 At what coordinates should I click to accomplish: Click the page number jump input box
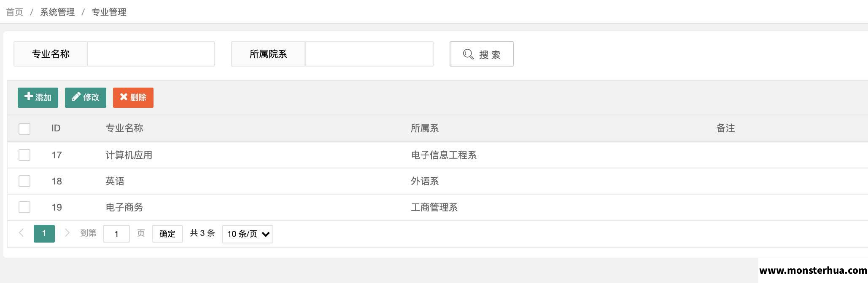(x=116, y=234)
